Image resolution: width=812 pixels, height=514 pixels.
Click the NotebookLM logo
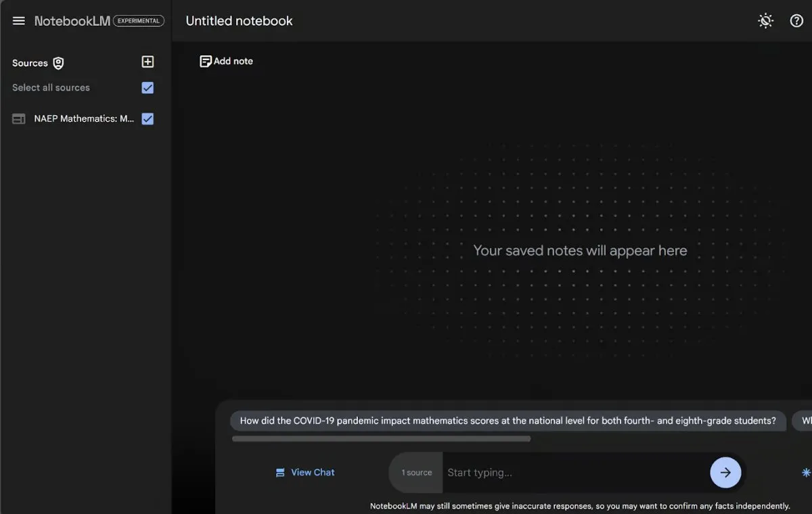click(72, 21)
